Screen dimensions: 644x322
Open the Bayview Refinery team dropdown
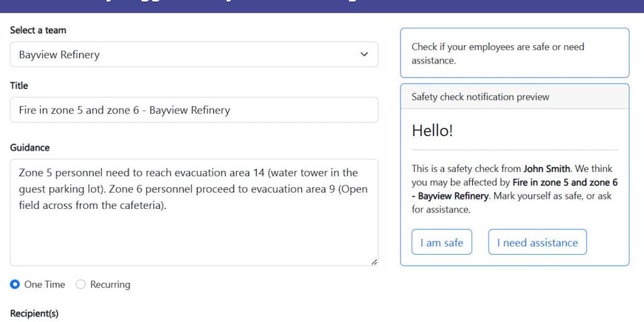tap(194, 55)
